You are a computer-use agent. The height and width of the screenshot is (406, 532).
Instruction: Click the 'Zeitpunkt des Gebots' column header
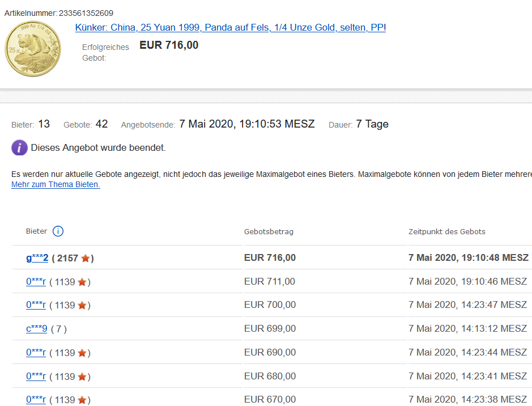(446, 232)
